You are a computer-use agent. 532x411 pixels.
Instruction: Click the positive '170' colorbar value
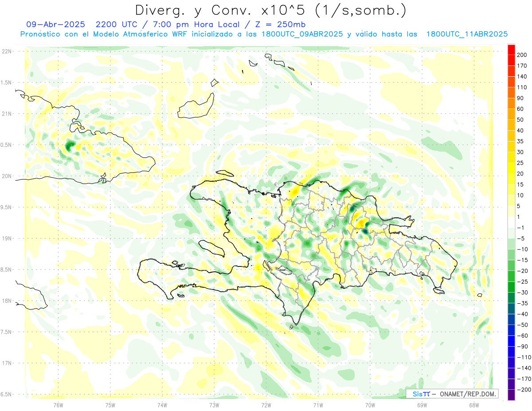click(x=522, y=66)
